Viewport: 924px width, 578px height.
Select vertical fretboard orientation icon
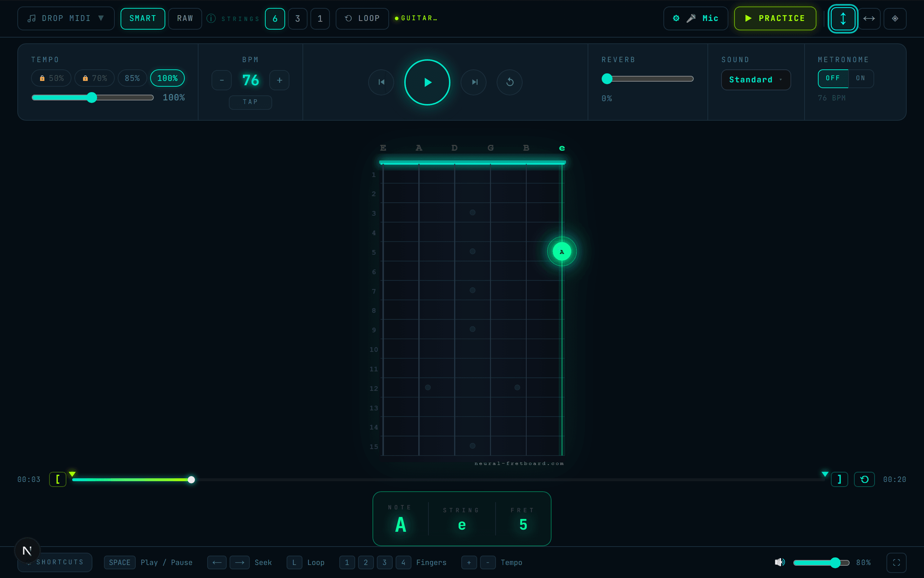(x=843, y=19)
